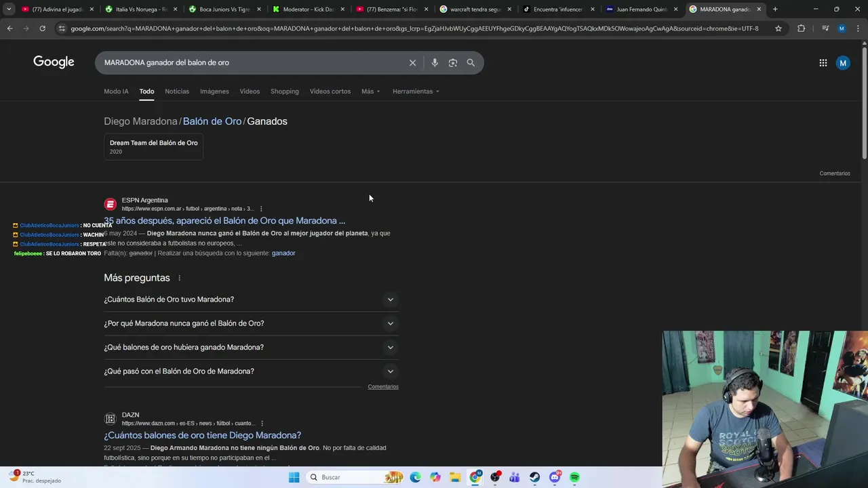This screenshot has width=868, height=488.
Task: Select the Imágenes search tab
Action: [214, 91]
